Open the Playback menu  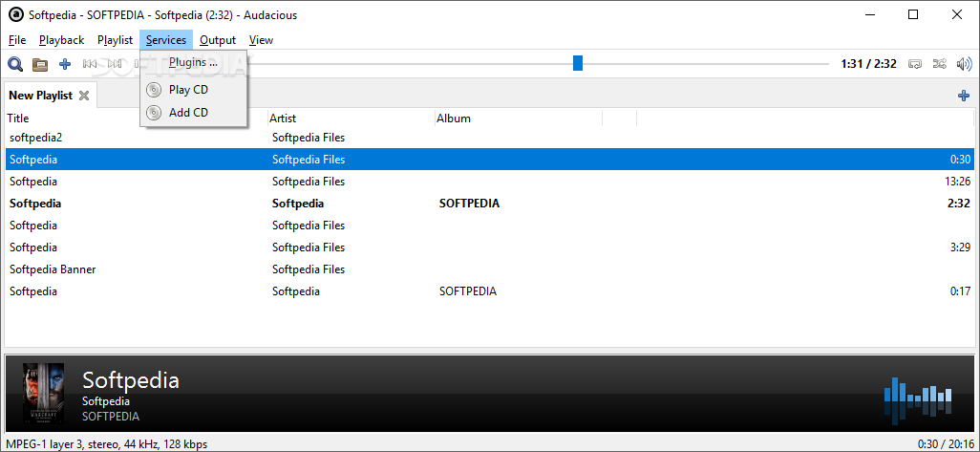tap(62, 40)
